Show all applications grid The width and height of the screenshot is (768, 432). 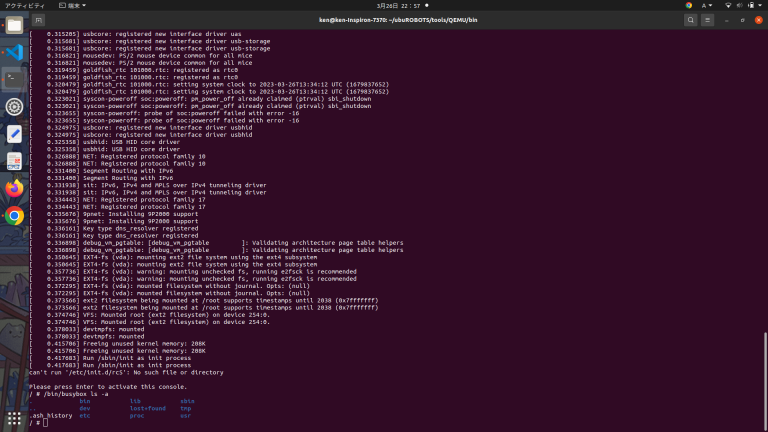coord(14,418)
